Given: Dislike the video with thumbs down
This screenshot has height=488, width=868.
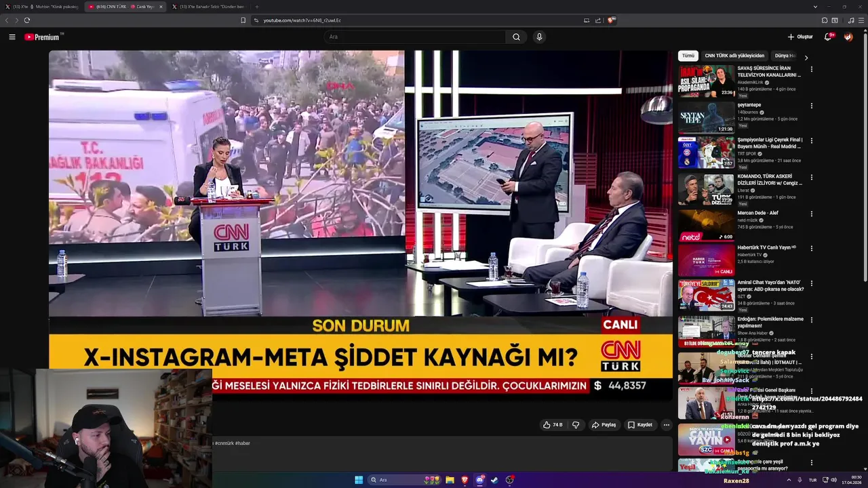Looking at the screenshot, I should [x=576, y=425].
